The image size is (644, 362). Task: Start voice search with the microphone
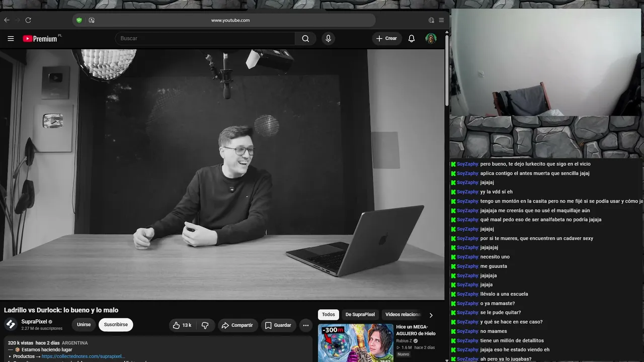coord(328,38)
